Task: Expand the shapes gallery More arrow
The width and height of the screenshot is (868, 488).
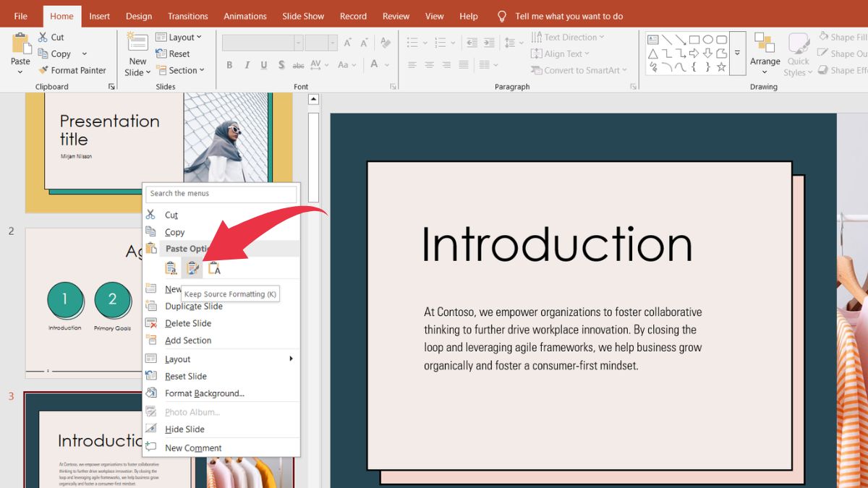Action: click(737, 53)
